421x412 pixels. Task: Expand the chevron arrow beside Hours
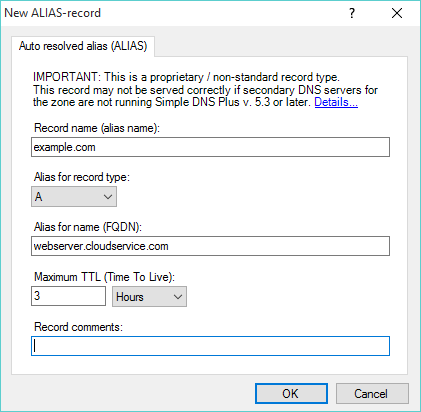(178, 296)
